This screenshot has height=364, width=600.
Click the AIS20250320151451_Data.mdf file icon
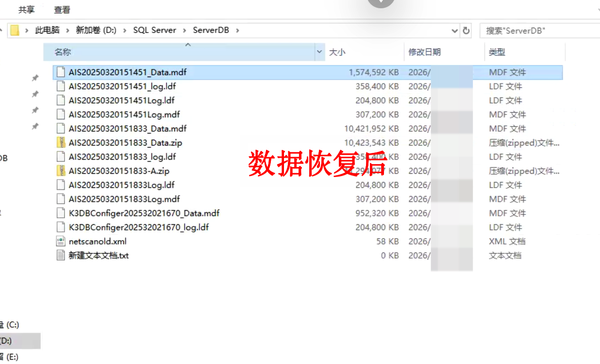61,72
